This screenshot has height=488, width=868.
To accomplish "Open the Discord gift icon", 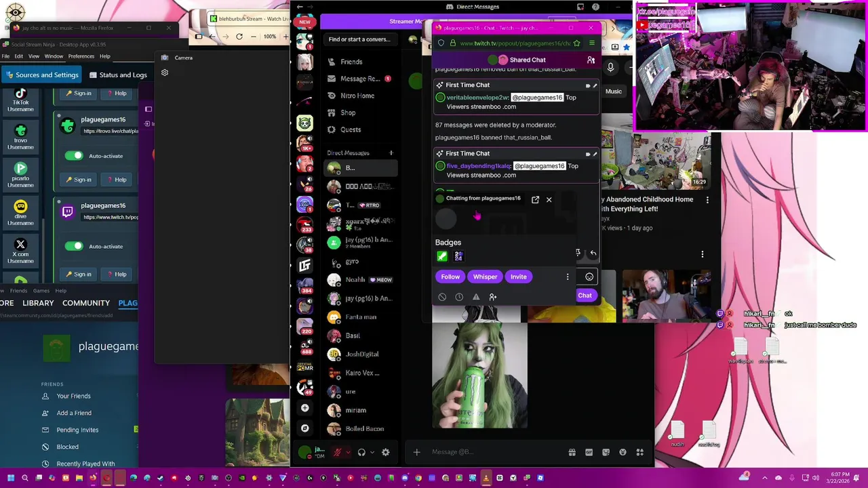I will point(572,452).
